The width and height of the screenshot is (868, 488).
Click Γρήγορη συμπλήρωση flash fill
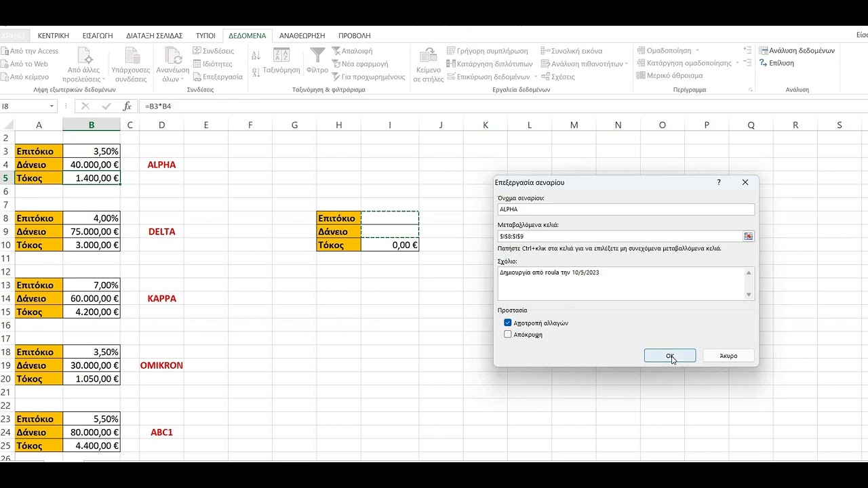point(488,51)
